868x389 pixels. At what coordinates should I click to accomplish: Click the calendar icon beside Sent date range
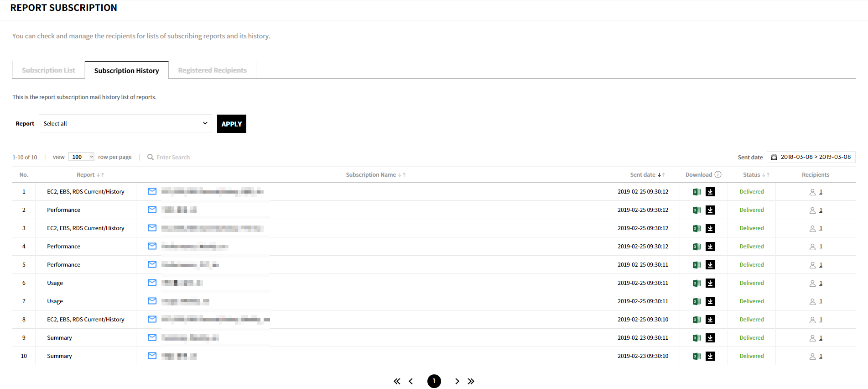pyautogui.click(x=774, y=157)
